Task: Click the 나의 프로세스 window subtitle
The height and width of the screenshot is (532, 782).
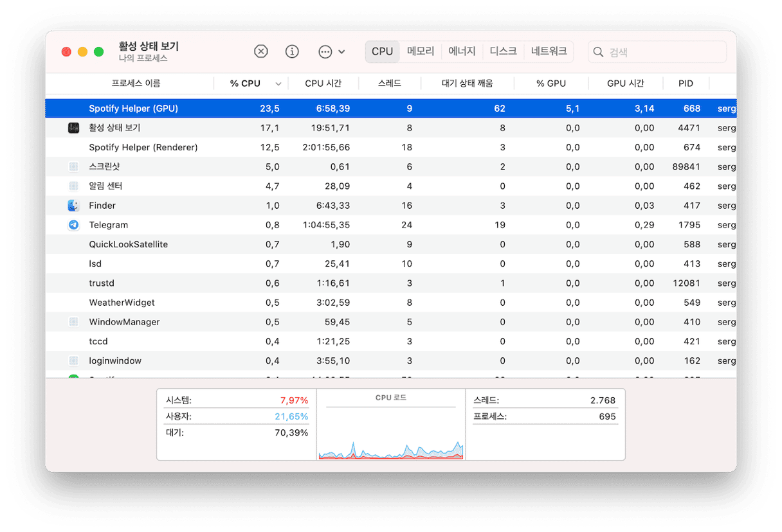Action: pyautogui.click(x=143, y=58)
